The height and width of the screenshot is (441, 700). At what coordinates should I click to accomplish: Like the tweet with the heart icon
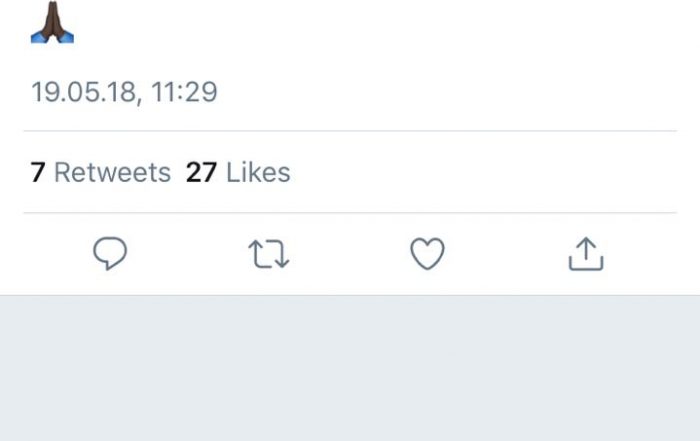click(427, 255)
